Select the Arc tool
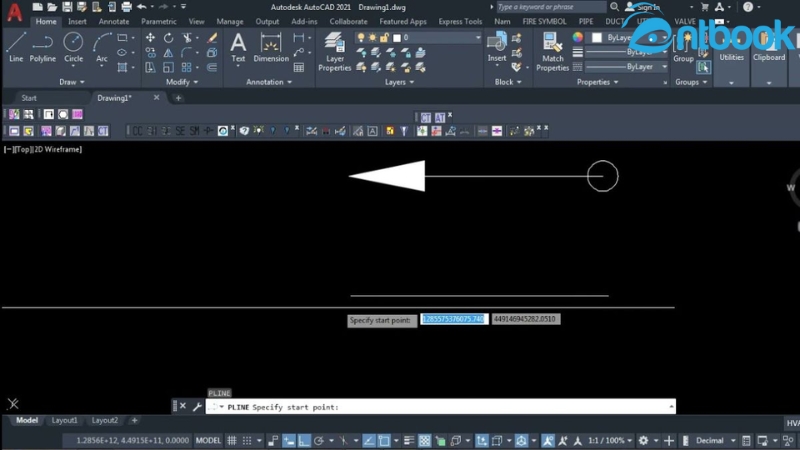The height and width of the screenshot is (450, 800). pos(102,47)
